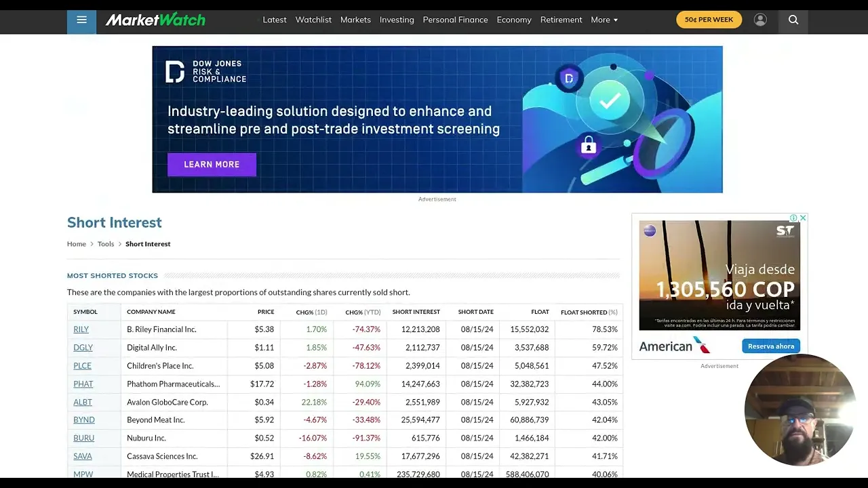Viewport: 868px width, 488px height.
Task: Close the American Airlines ad
Action: pyautogui.click(x=803, y=218)
